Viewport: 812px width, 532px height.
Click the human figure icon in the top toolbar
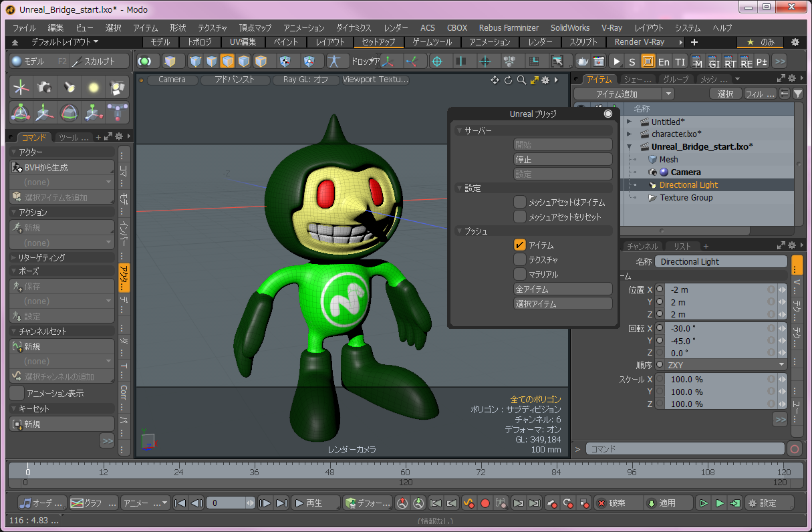[334, 61]
